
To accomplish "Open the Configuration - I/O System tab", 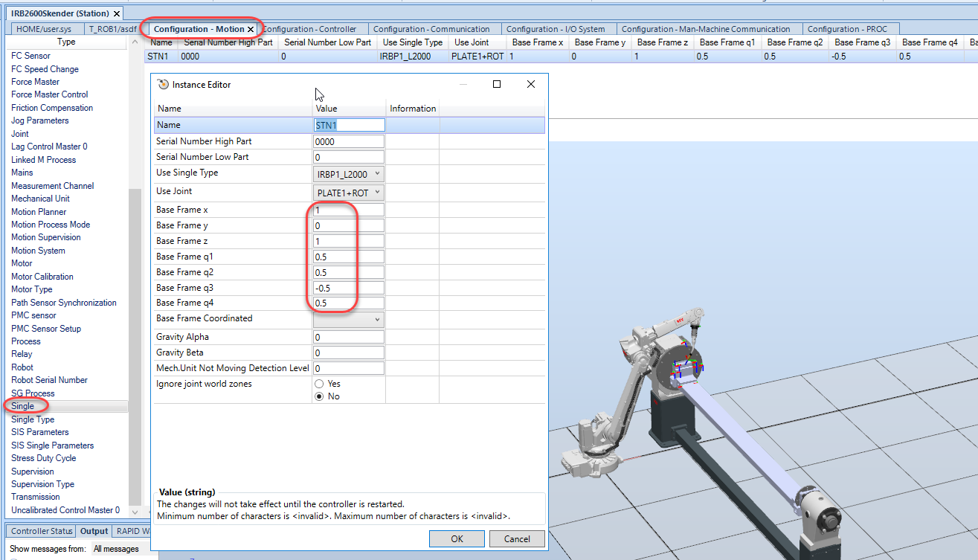I will point(555,29).
